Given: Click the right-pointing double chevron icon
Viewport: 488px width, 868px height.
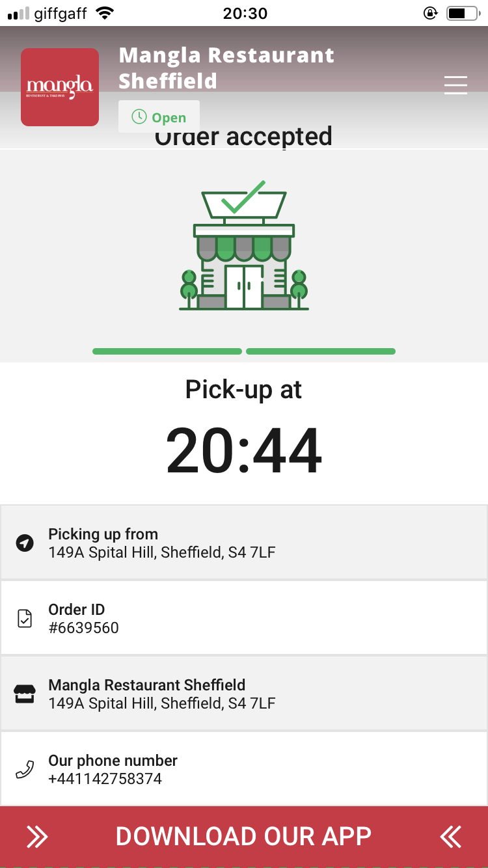Looking at the screenshot, I should click(x=37, y=837).
